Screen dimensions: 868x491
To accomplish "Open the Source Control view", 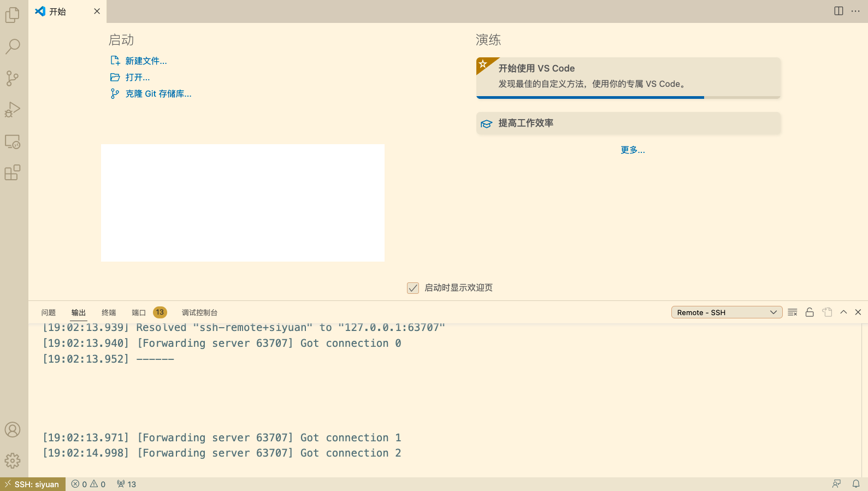I will pos(13,78).
